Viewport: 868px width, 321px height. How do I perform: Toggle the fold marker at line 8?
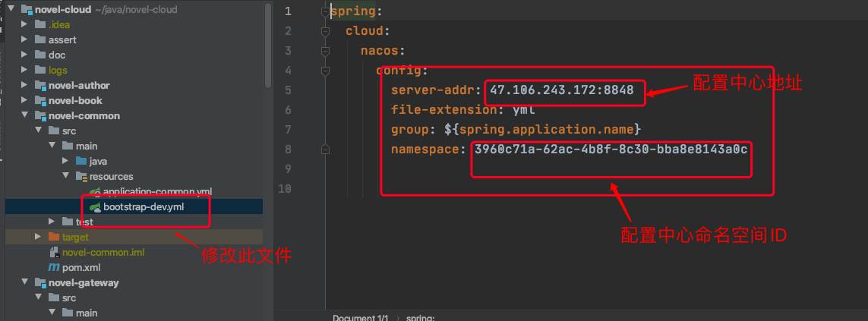326,149
